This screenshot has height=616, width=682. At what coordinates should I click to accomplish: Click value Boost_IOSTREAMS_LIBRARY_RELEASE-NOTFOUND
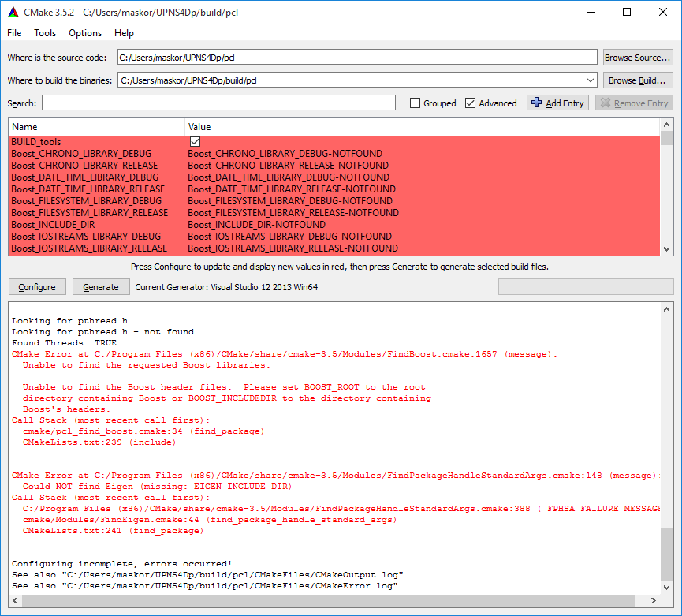click(293, 248)
